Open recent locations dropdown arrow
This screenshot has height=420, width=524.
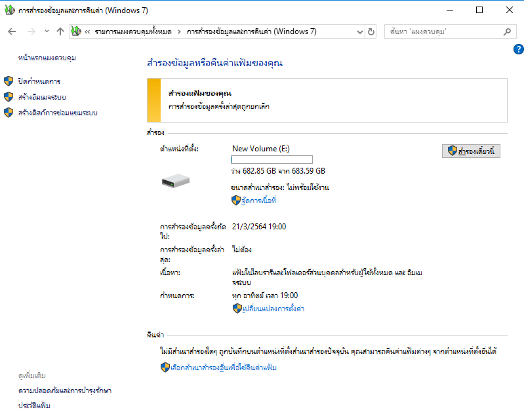point(47,31)
